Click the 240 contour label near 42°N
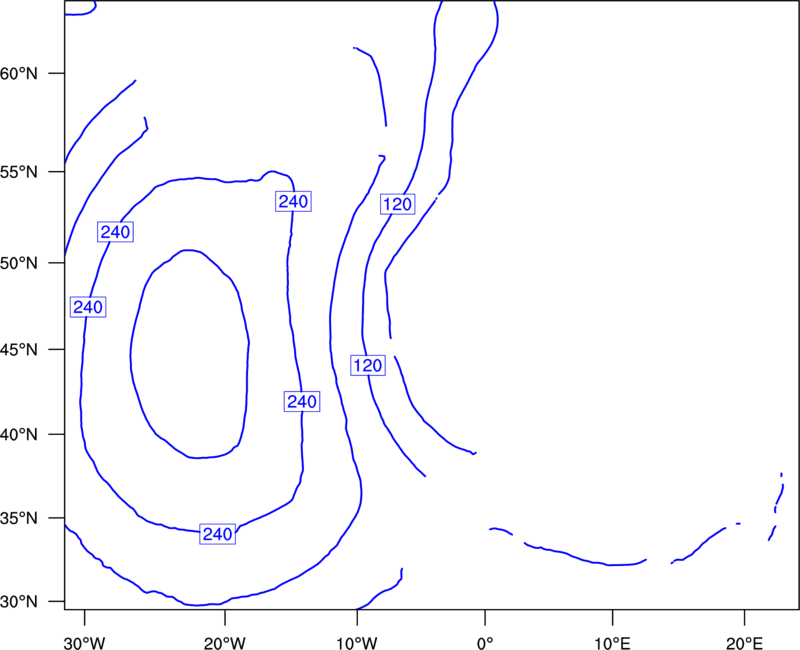Image resolution: width=800 pixels, height=650 pixels. [x=302, y=402]
